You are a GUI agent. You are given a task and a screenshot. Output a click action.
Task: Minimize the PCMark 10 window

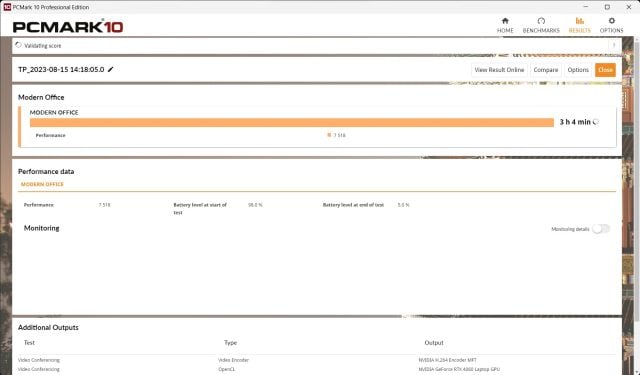[586, 7]
